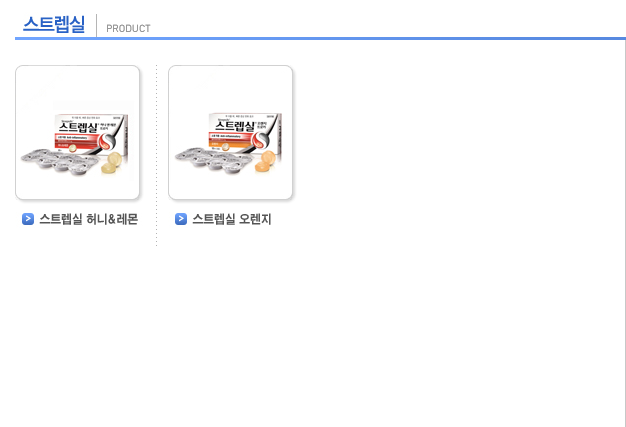Viewport: 626px width, 427px height.
Task: Click the blue 스트렙실 page heading
Action: pos(54,24)
